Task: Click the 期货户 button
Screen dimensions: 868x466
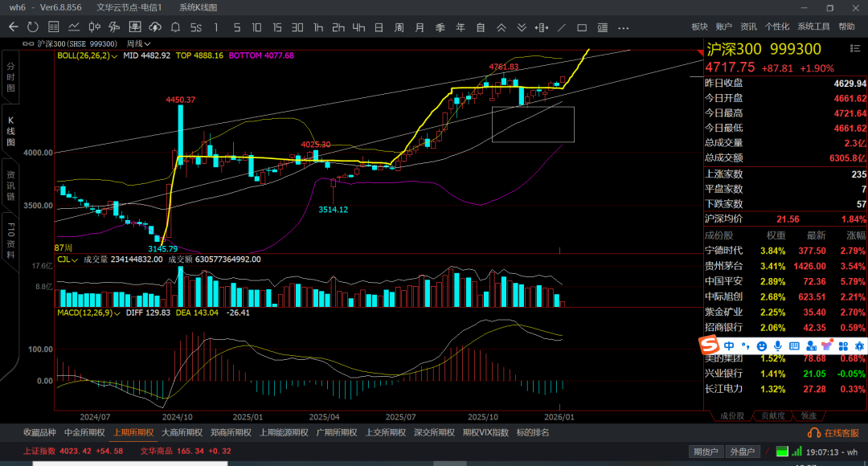Action: (706, 452)
